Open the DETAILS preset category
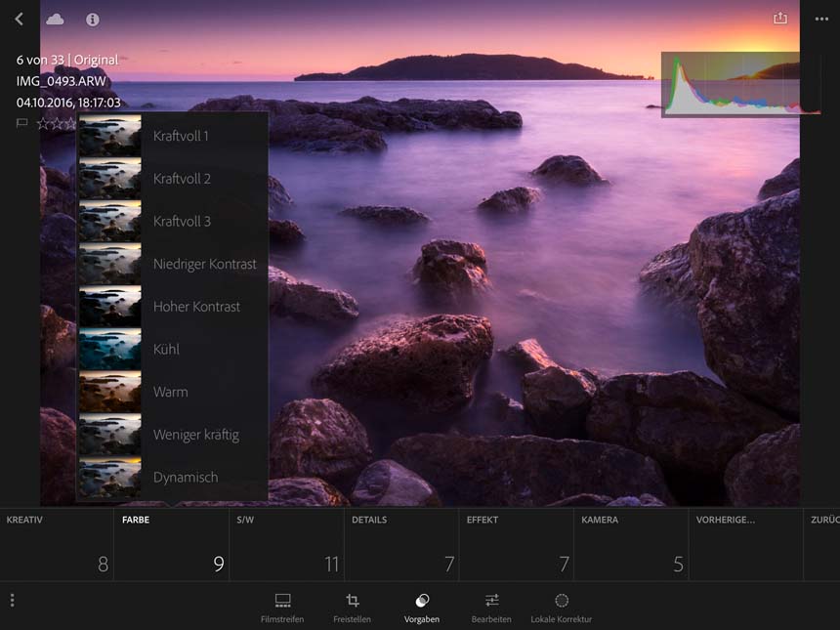 click(400, 543)
